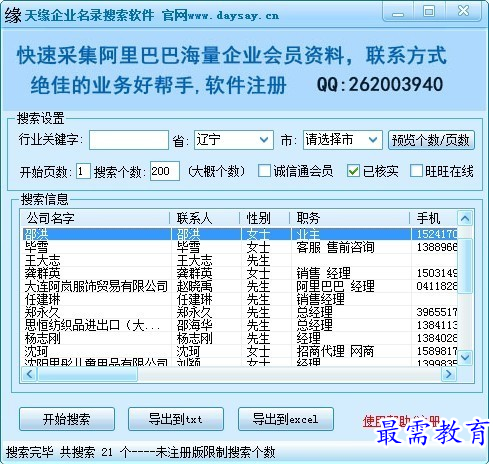Close the 天缘企业名录搜索软件 window
The width and height of the screenshot is (498, 464).
(463, 11)
